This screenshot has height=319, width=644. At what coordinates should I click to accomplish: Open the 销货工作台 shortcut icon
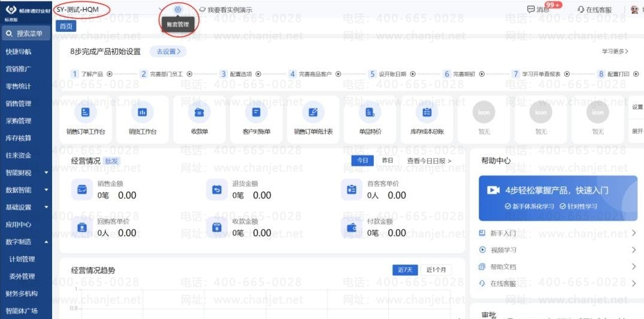[x=142, y=112]
